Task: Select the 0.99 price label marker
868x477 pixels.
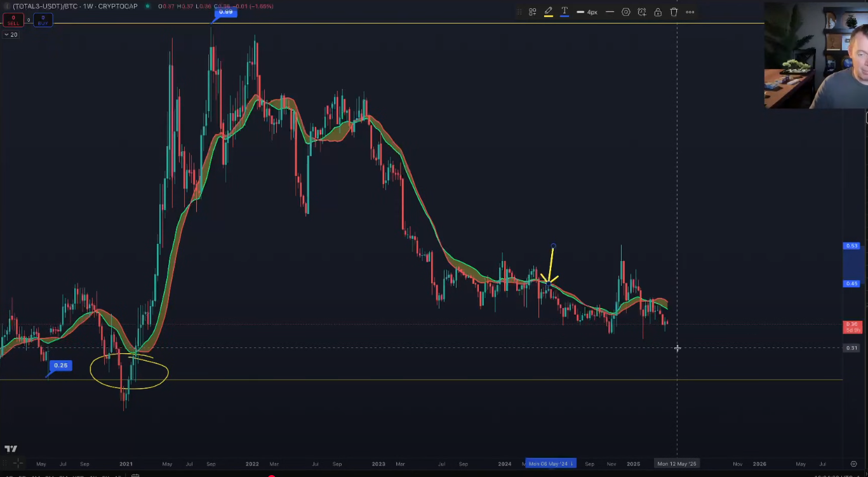Action: [x=225, y=12]
